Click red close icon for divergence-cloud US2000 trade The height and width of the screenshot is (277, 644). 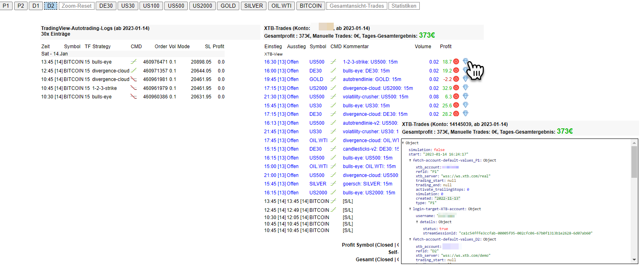click(456, 87)
